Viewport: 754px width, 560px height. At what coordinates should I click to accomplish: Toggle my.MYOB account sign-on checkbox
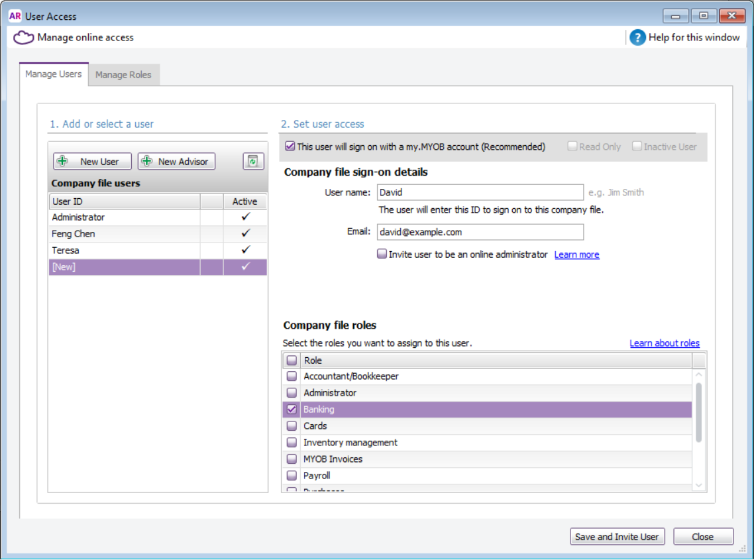(x=290, y=146)
